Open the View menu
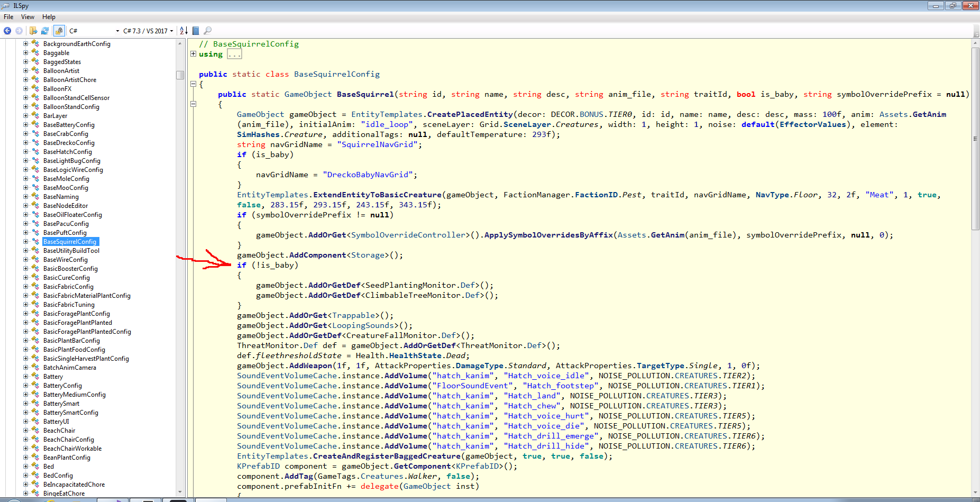980x502 pixels. click(x=28, y=17)
